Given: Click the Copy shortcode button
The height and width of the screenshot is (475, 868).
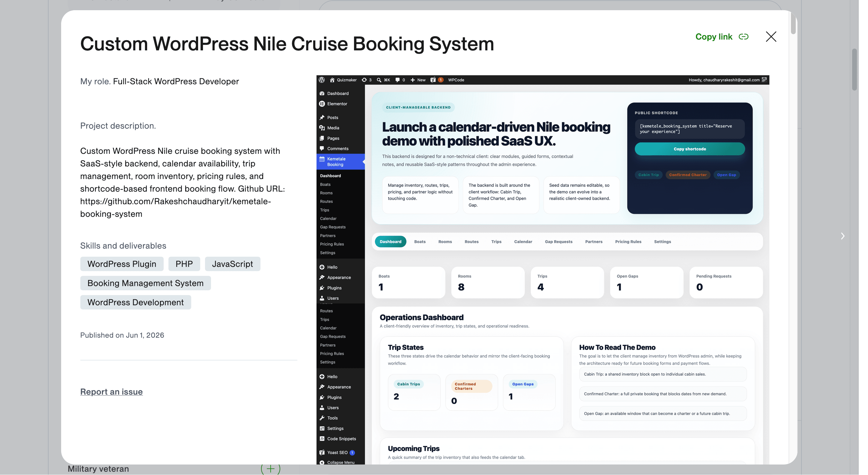Looking at the screenshot, I should [x=690, y=149].
